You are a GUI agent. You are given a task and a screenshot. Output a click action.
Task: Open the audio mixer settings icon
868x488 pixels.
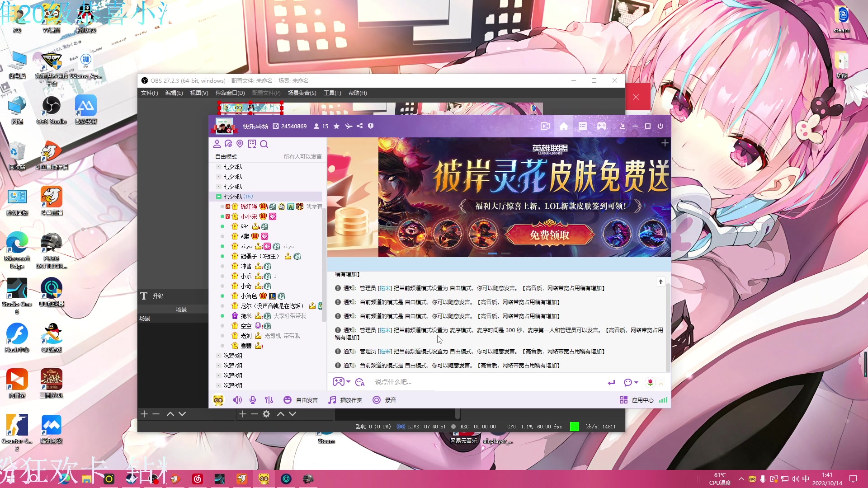[x=269, y=400]
